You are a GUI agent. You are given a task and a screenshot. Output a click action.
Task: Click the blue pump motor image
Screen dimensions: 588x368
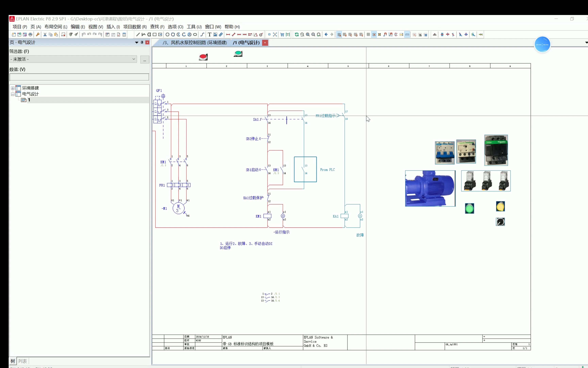(x=430, y=188)
